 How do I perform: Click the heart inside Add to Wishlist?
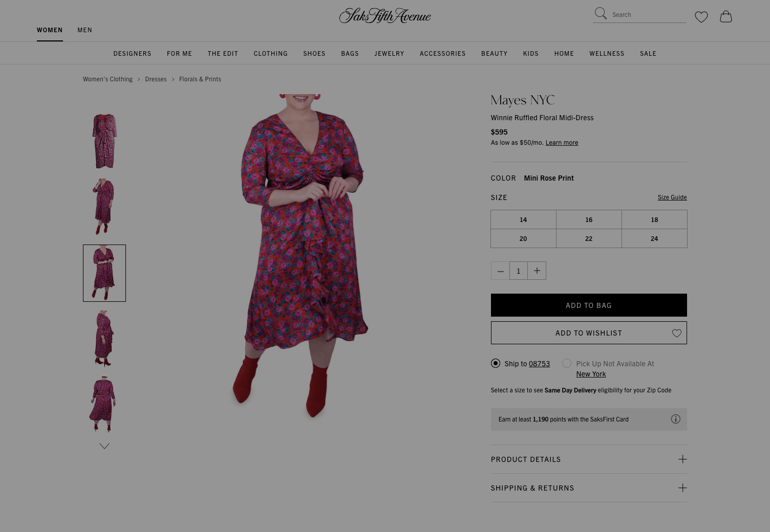coord(676,333)
